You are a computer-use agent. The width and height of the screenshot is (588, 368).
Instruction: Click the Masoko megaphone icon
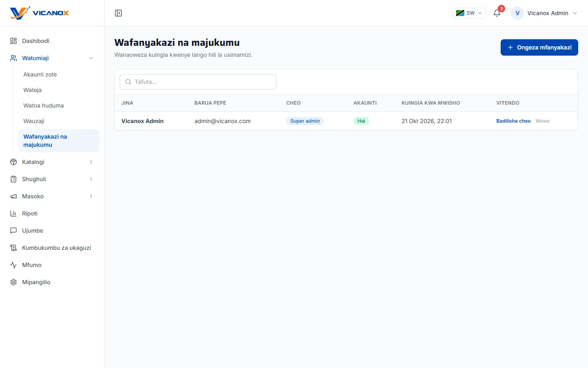[x=13, y=196]
